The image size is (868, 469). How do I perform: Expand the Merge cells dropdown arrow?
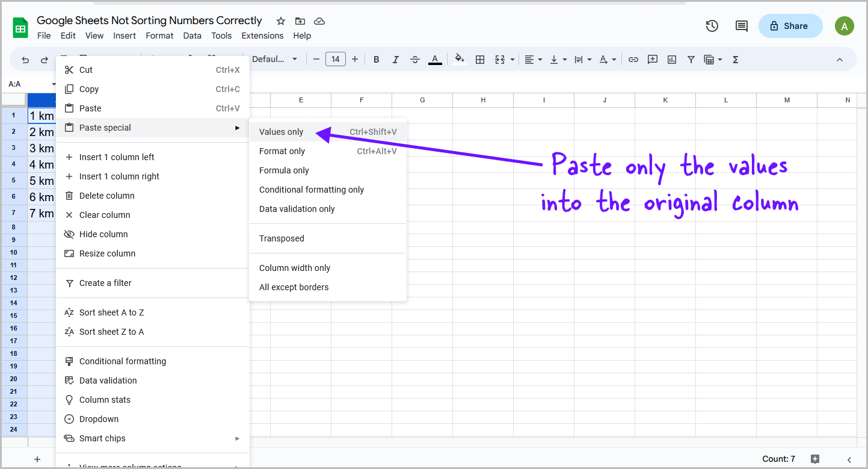512,60
